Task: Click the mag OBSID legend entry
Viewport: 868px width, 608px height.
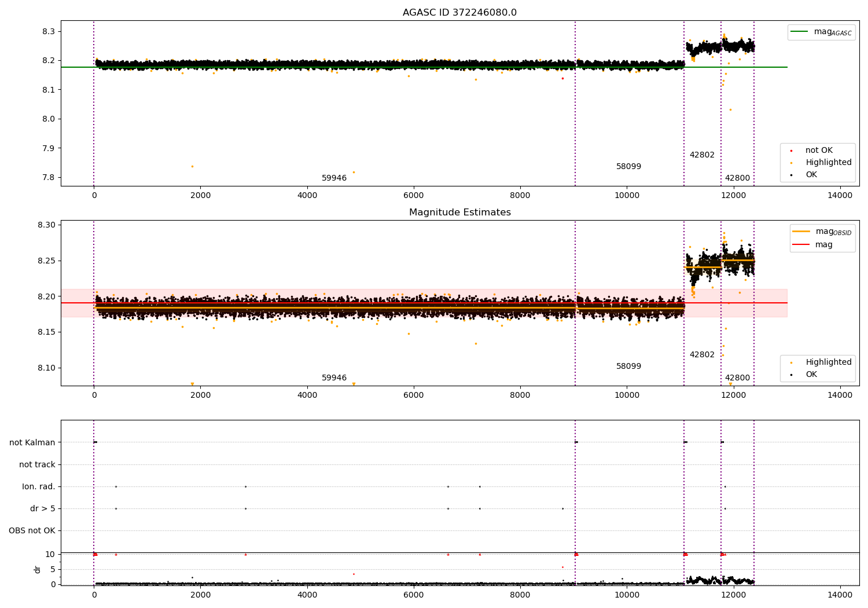Action: coord(822,232)
